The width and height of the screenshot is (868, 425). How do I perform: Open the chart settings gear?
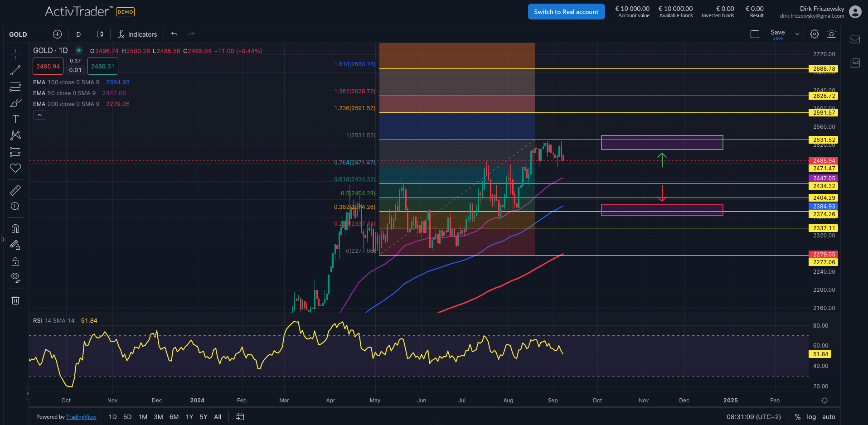[815, 34]
